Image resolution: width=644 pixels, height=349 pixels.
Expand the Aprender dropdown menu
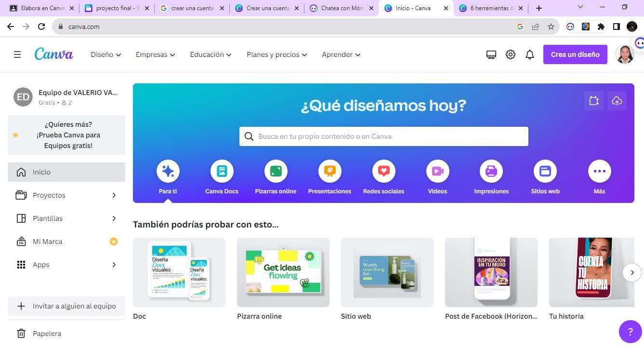tap(341, 54)
